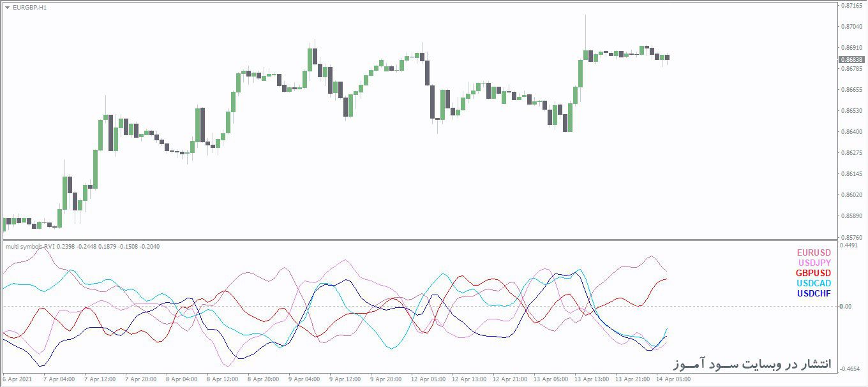Click the 0.4491 indicator scale maximum
The width and height of the screenshot is (868, 387).
tap(849, 245)
